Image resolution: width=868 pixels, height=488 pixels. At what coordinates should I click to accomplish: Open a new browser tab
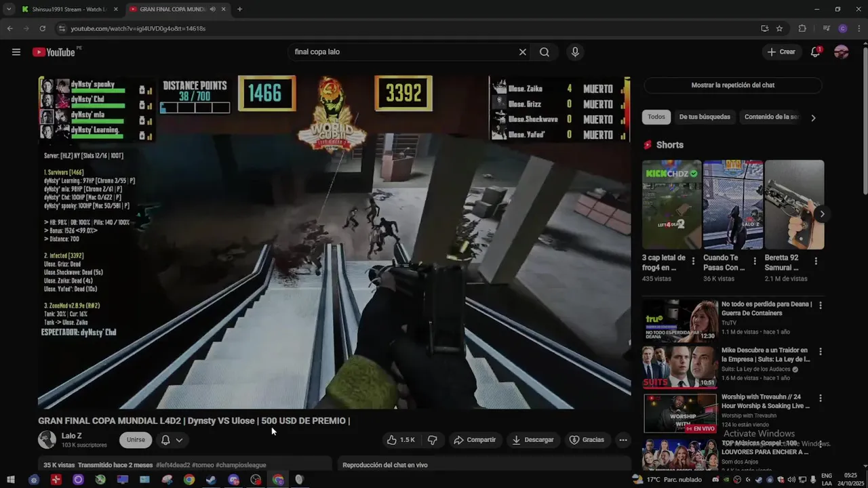click(239, 9)
